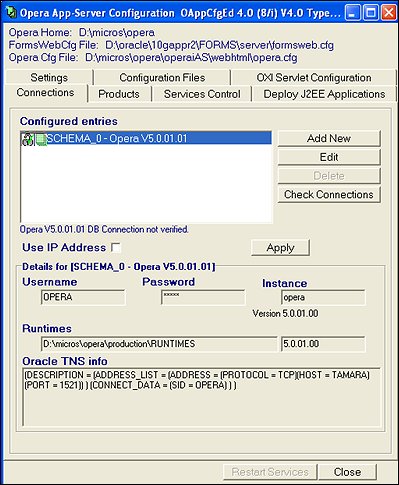This screenshot has width=399, height=485.
Task: Open the Deploy J2EE Applications tab
Action: [324, 94]
